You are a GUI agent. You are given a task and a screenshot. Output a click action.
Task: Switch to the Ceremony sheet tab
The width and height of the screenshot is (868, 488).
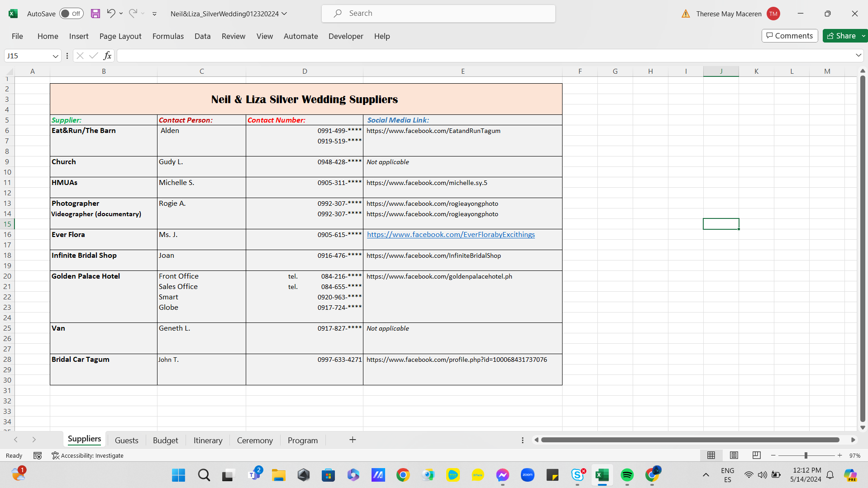coord(255,440)
